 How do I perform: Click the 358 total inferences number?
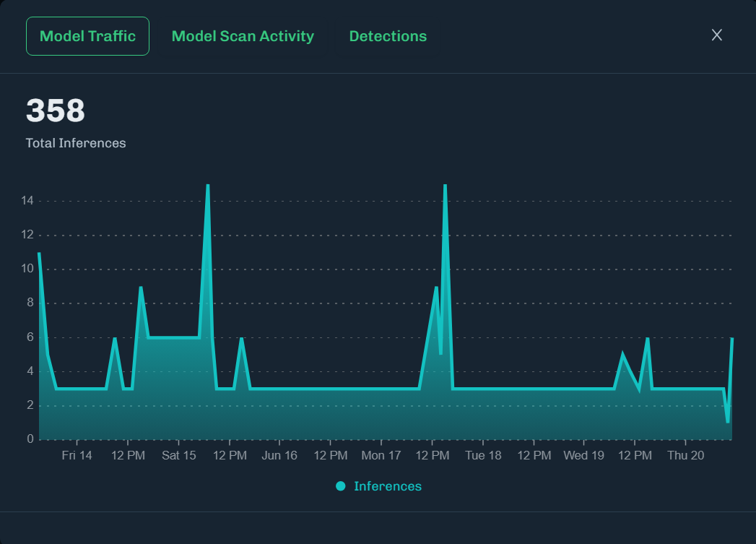click(x=56, y=111)
